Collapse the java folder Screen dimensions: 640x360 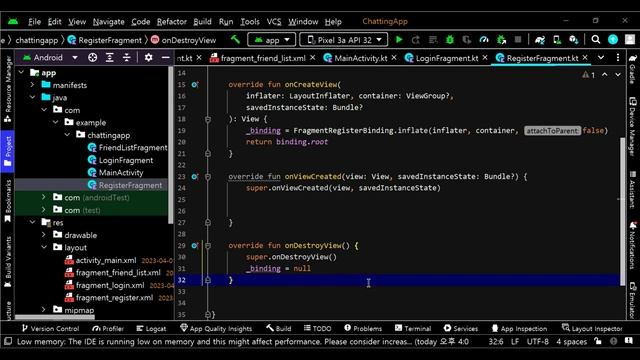(x=32, y=97)
